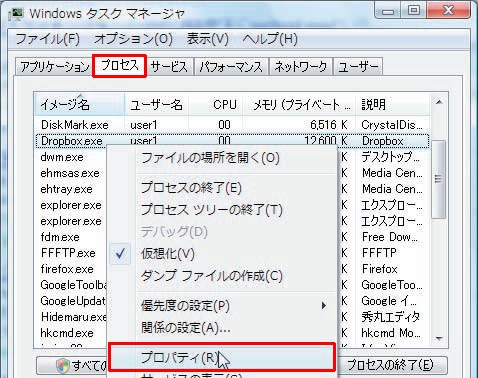Open the パフォーマンス tab
478x378 pixels.
click(x=231, y=67)
